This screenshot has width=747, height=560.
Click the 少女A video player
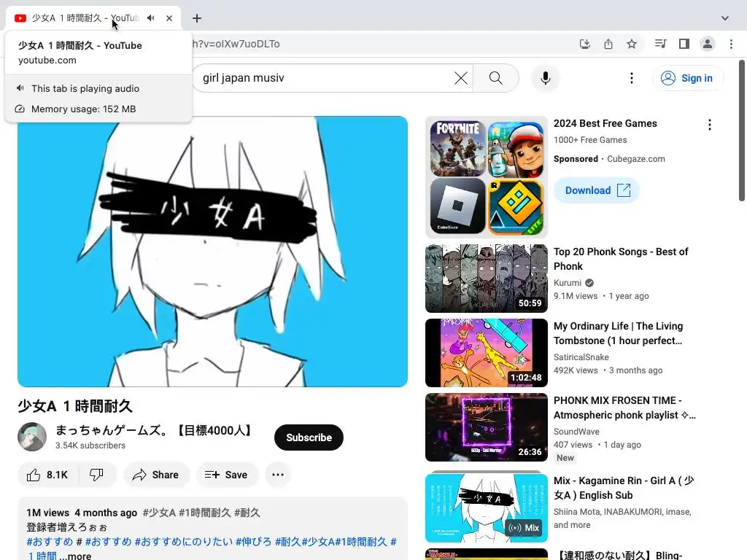(x=212, y=252)
